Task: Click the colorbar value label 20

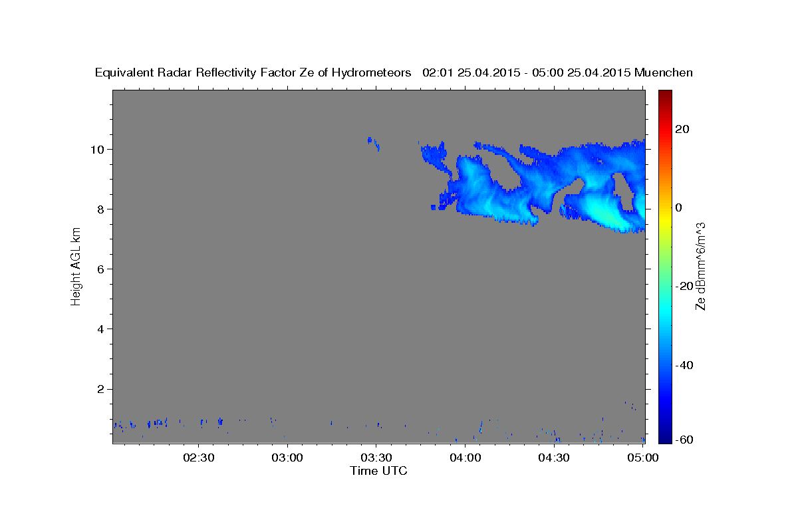Action: point(683,129)
